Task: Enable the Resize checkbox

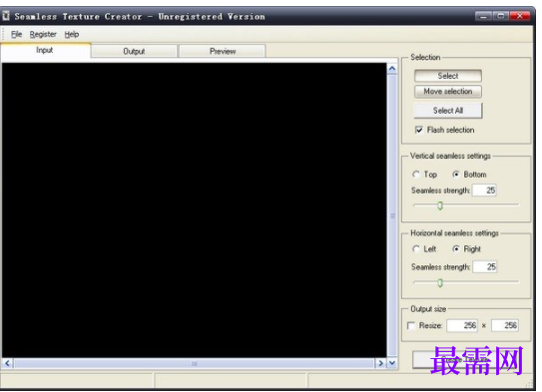Action: coord(411,326)
